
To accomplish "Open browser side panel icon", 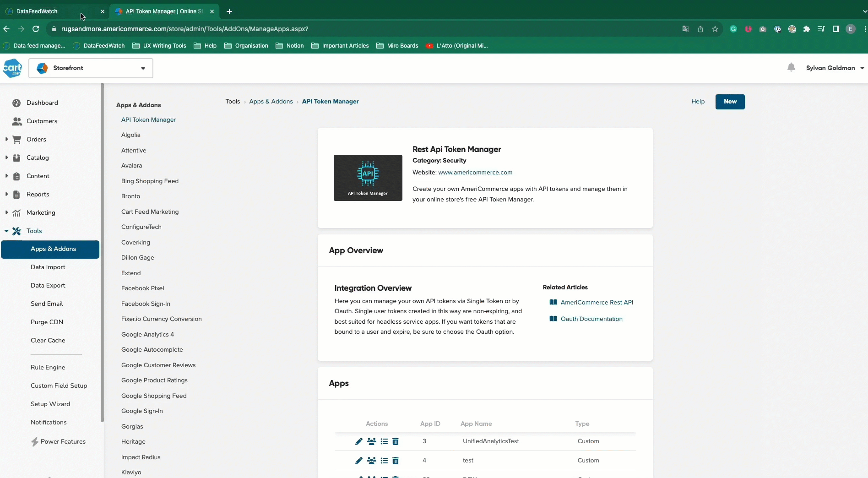I will pyautogui.click(x=836, y=29).
